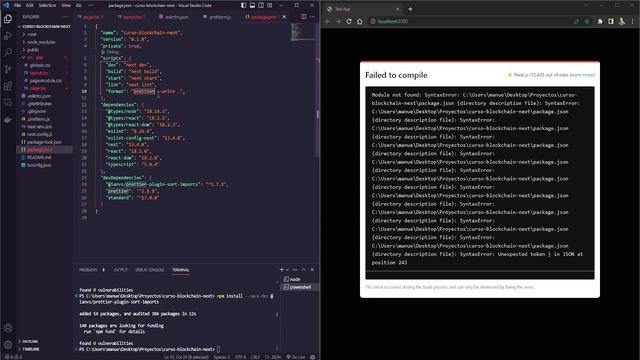Select the Terminal panel tab

point(180,270)
